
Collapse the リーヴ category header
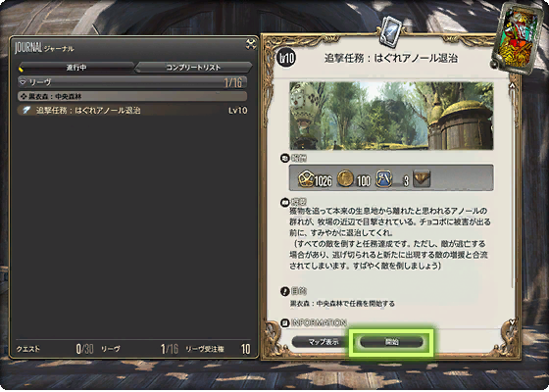pyautogui.click(x=132, y=82)
